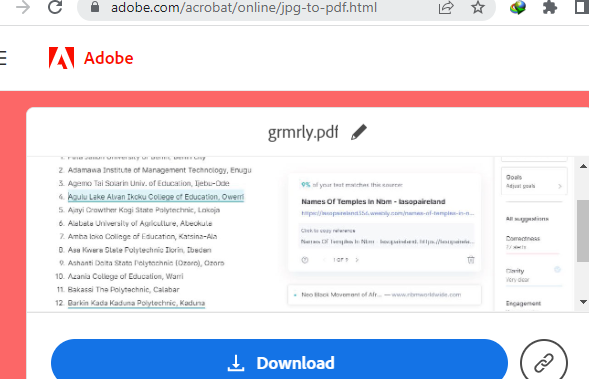Click 'Names Of Temples In Nbm' source title
Screen dimensions: 589x379
[373, 202]
